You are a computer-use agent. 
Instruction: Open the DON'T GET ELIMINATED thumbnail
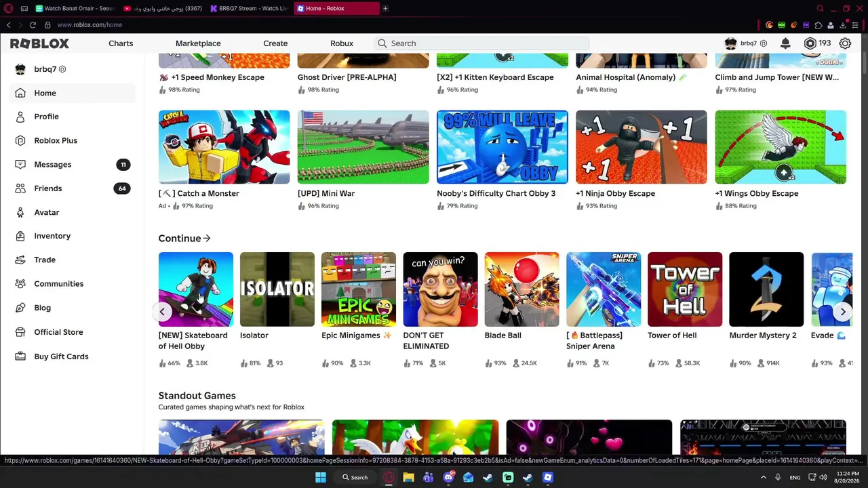point(440,289)
